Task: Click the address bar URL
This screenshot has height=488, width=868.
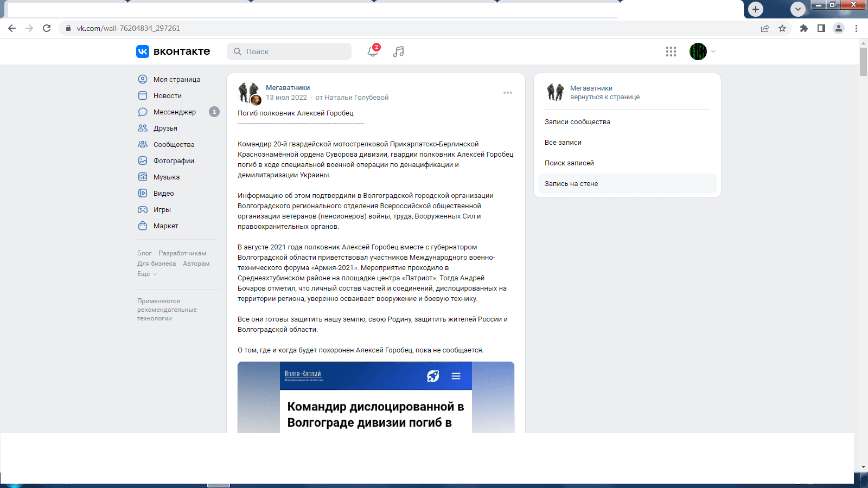Action: 129,28
